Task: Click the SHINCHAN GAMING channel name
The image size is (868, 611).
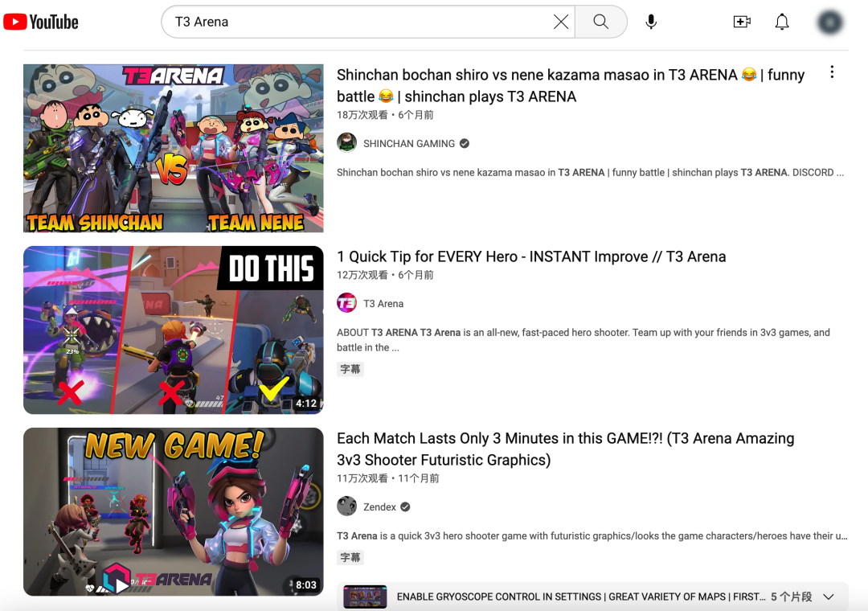Action: [408, 144]
